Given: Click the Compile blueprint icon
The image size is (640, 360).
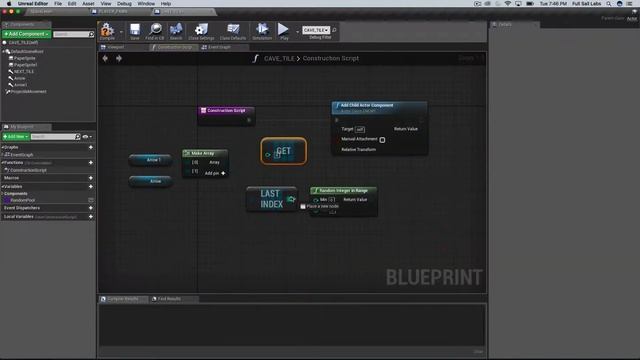Looking at the screenshot, I should [107, 31].
